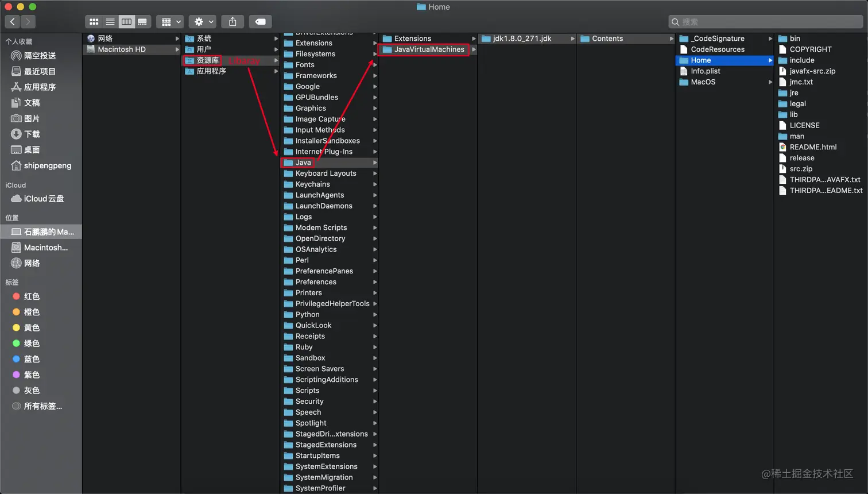Show all tags (所有标签...)
Image resolution: width=868 pixels, height=494 pixels.
pyautogui.click(x=41, y=406)
